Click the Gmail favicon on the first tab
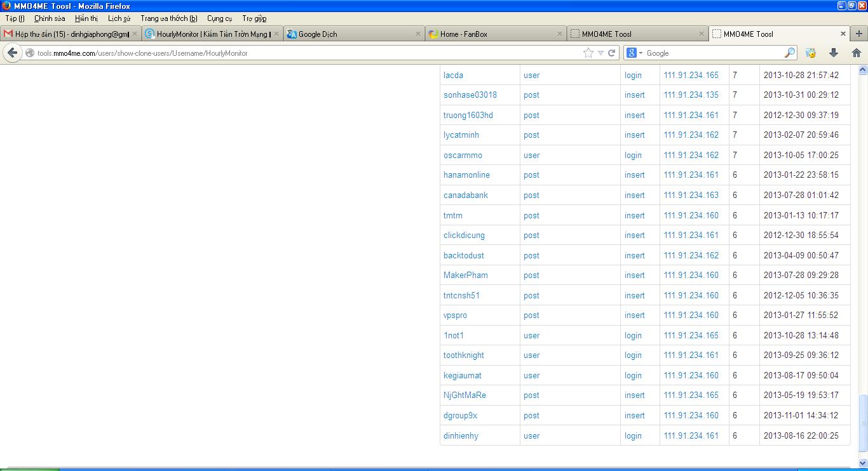 click(x=8, y=34)
